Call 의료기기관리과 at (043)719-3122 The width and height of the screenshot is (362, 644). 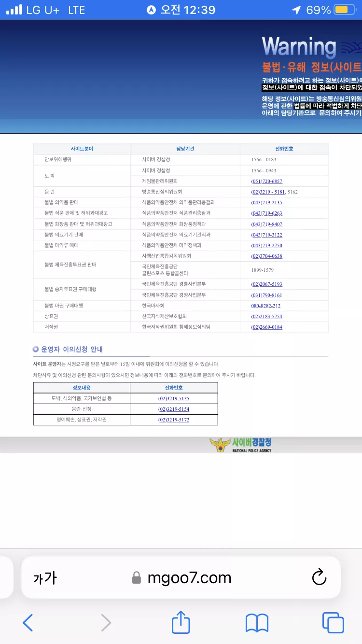(x=266, y=235)
